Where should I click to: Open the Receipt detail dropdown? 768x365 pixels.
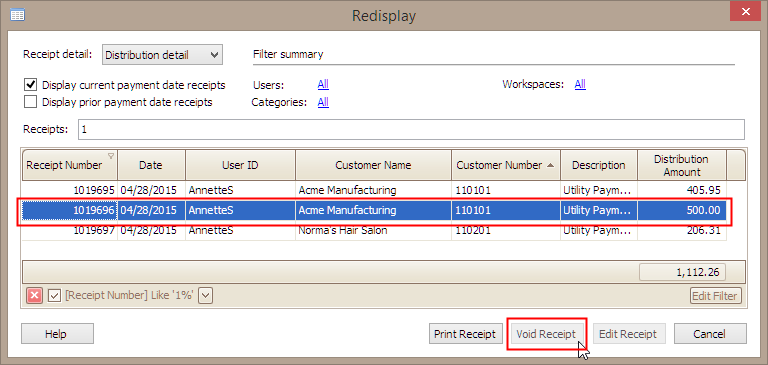point(162,55)
